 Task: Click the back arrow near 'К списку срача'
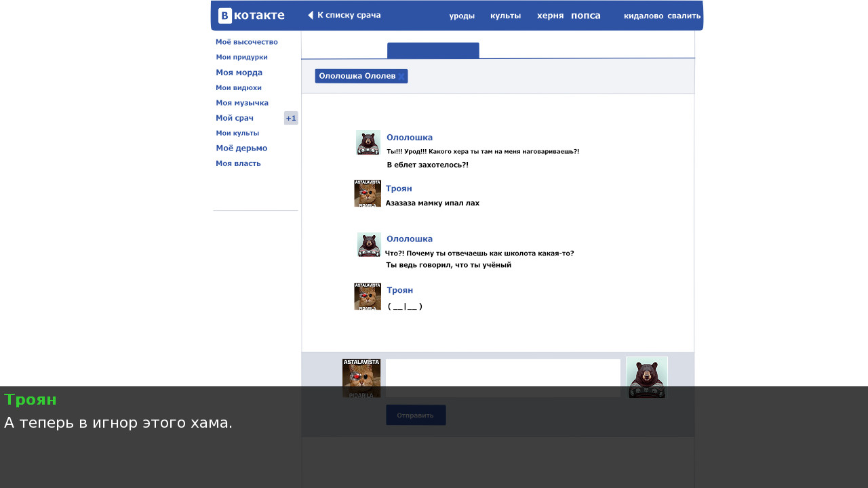[311, 15]
